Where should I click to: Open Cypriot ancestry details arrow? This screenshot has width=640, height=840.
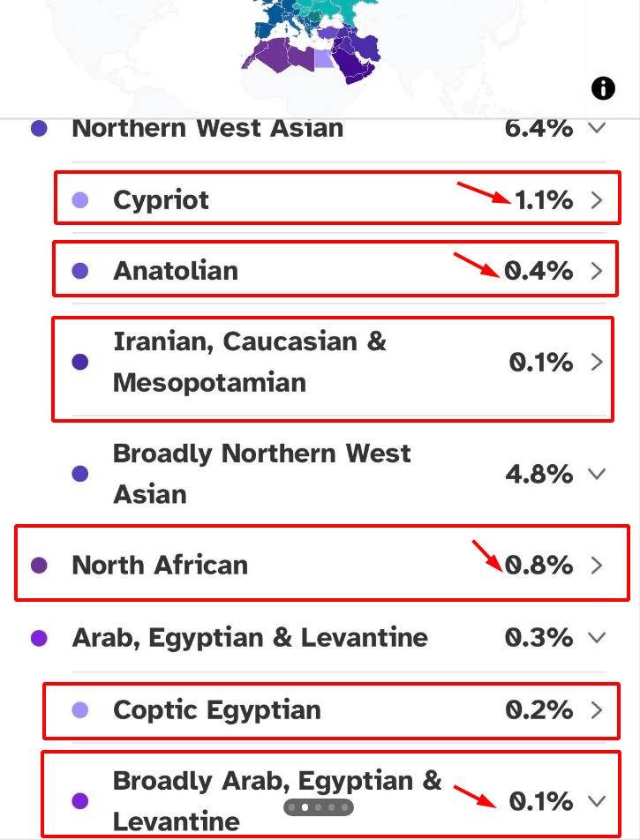[x=597, y=200]
